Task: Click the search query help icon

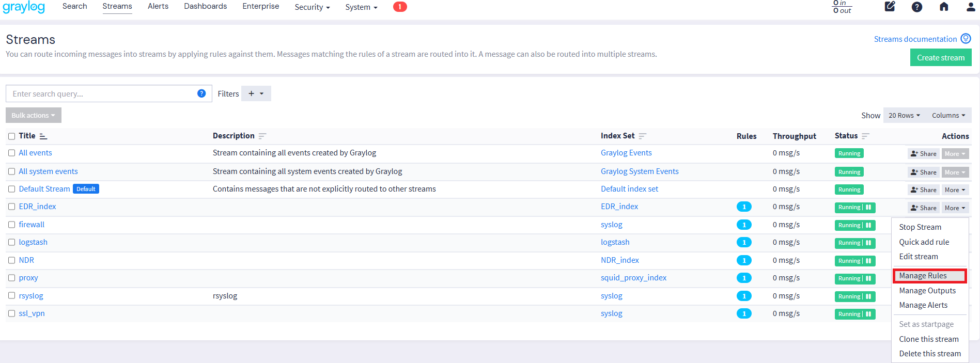Action: pos(201,93)
